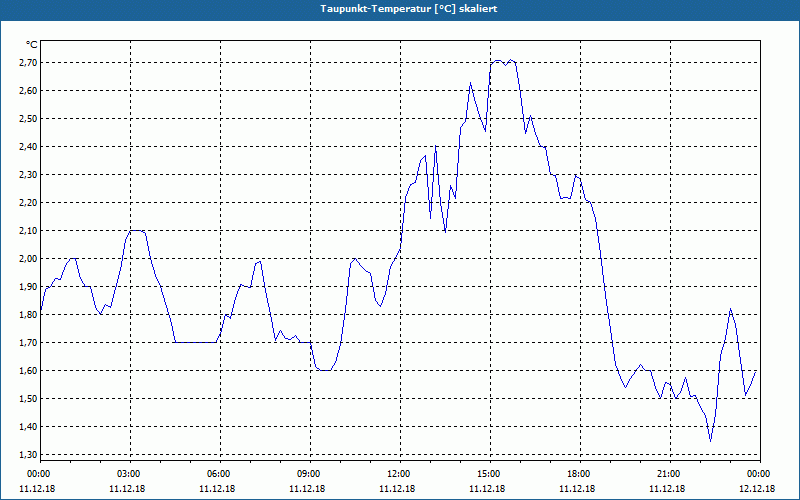Click the 06:00 time label
Viewport: 800px width, 500px height.
(x=217, y=474)
